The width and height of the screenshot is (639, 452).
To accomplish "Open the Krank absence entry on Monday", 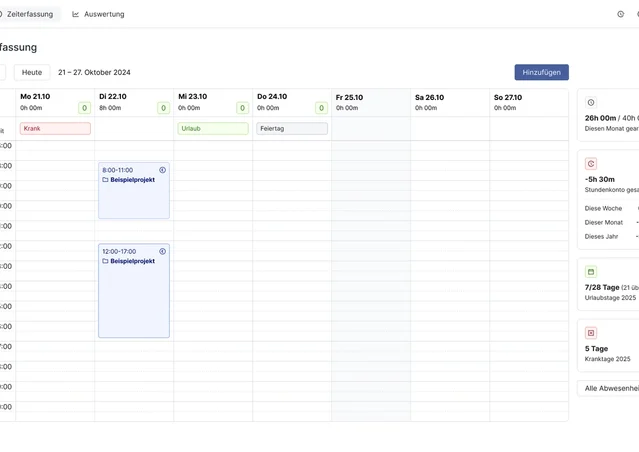I will point(55,128).
